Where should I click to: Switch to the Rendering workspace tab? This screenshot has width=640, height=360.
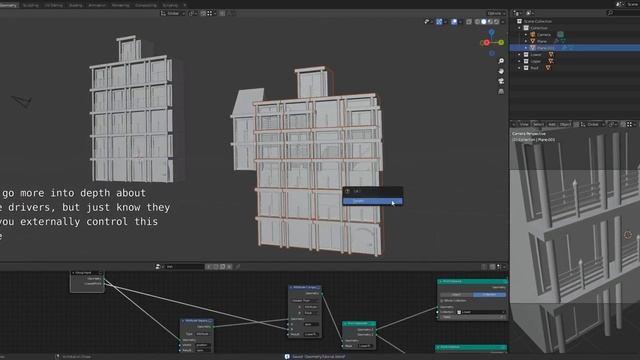click(x=120, y=5)
